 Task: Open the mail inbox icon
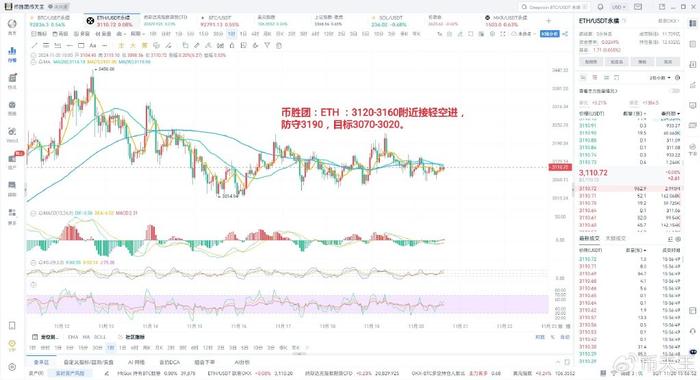pyautogui.click(x=638, y=7)
